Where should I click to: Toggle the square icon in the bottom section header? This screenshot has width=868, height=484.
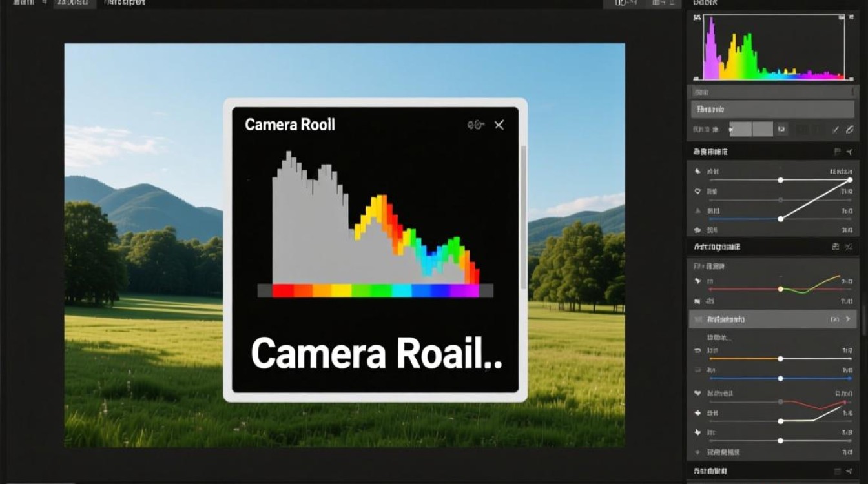(838, 472)
